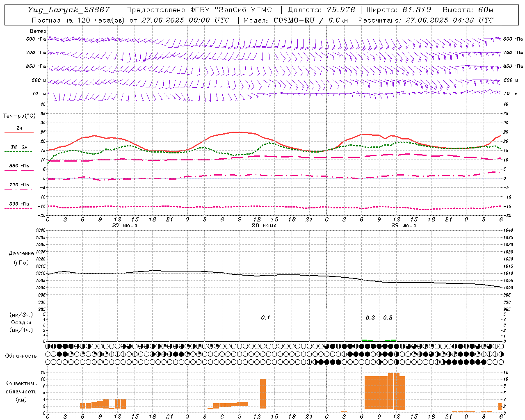Click the tall orange bar at 28 июня 12h
Viewport: 525px width, 420px height.
point(263,394)
